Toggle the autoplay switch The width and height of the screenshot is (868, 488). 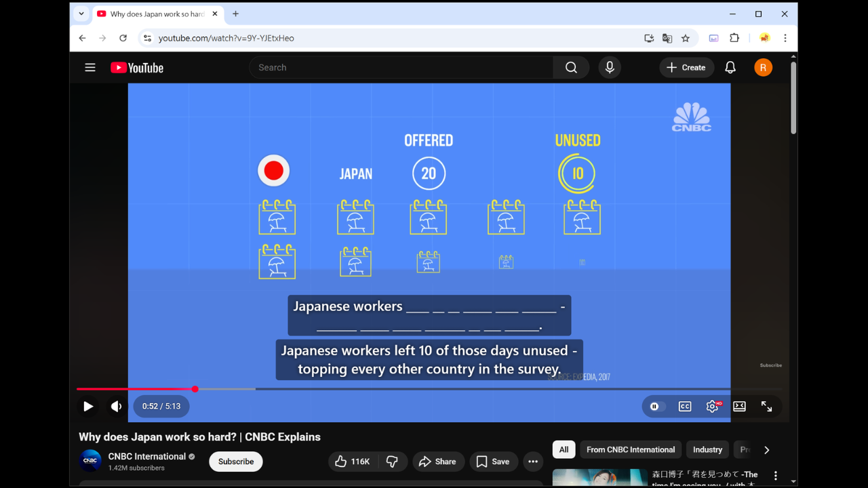pyautogui.click(x=655, y=407)
